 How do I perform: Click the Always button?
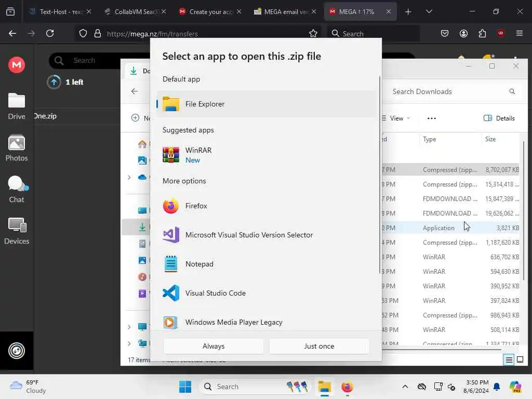214,346
